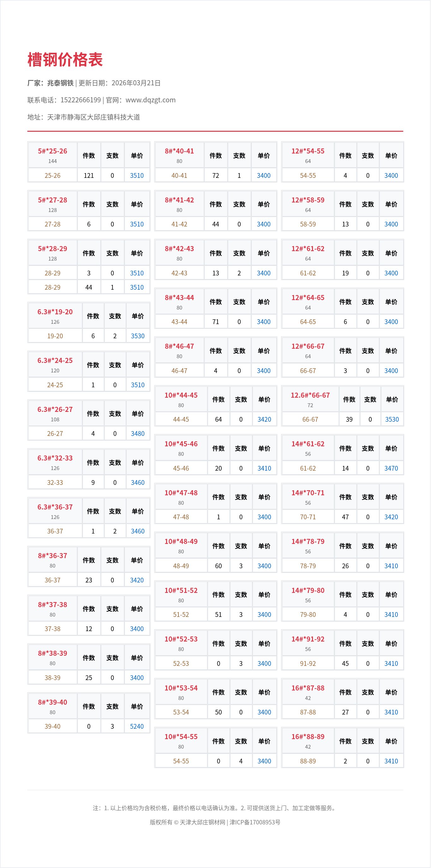Click the 3420 price in 10#*44-45 table
Viewport: 431px width, 868px height.
[264, 419]
